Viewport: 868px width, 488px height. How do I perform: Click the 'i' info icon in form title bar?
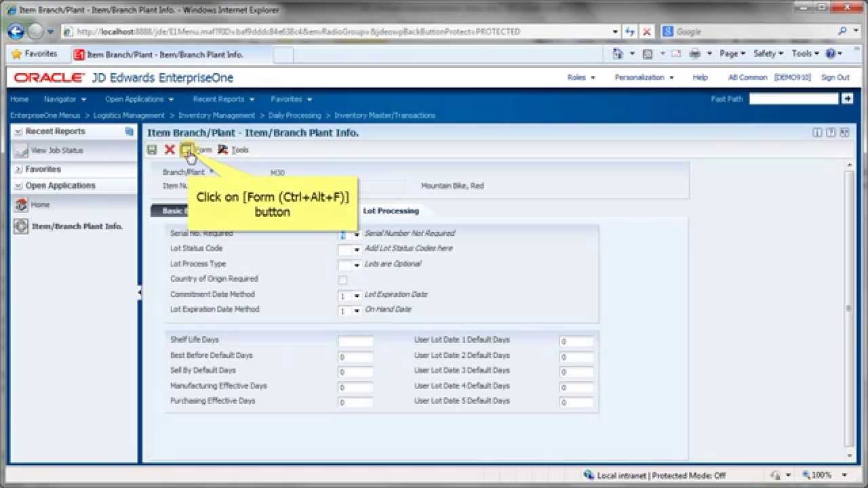(x=817, y=133)
